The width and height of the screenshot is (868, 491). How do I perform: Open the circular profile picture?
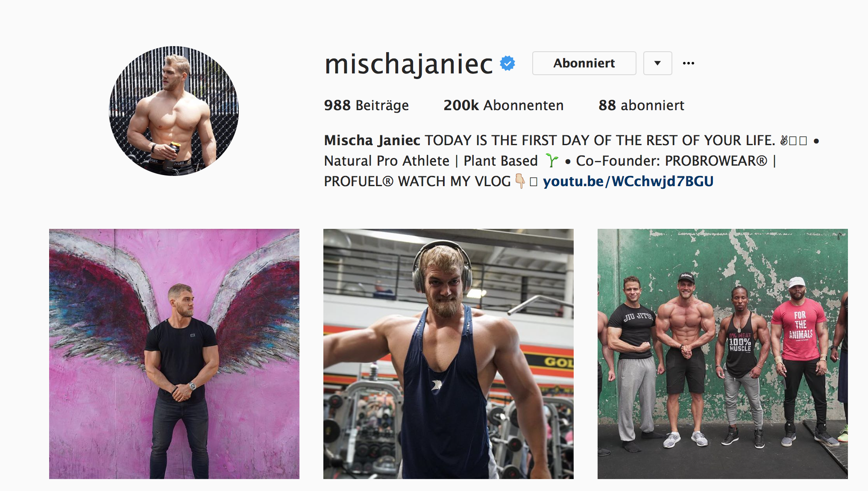coord(174,111)
